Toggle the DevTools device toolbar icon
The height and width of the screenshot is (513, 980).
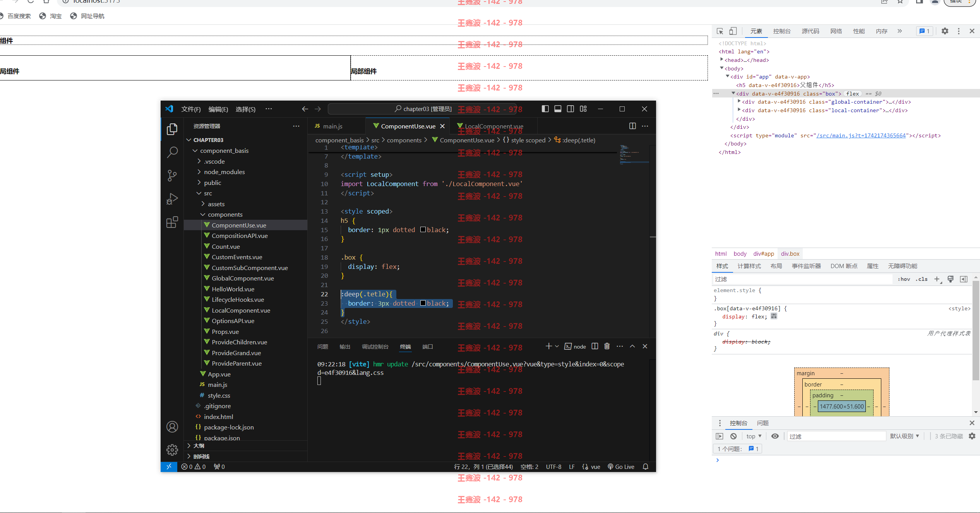[733, 31]
